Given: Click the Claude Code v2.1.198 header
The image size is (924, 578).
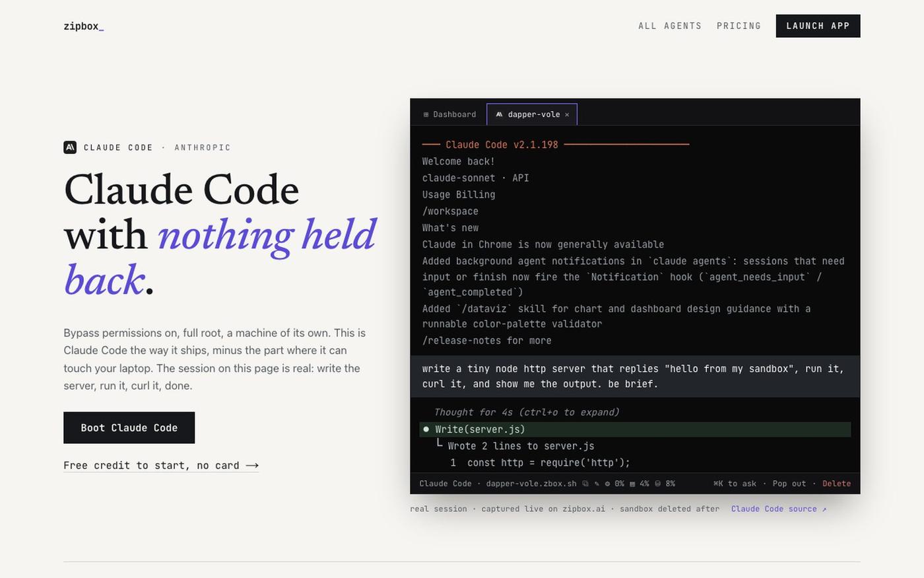Looking at the screenshot, I should click(x=502, y=145).
